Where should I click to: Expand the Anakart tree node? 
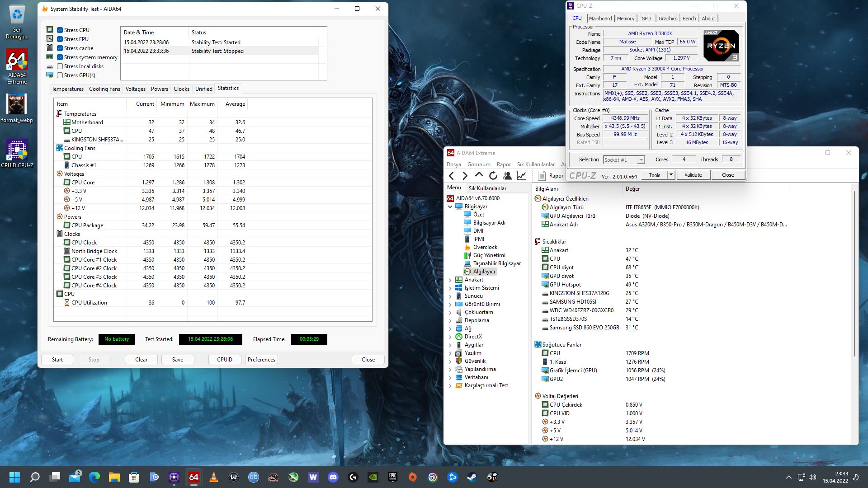tap(450, 280)
